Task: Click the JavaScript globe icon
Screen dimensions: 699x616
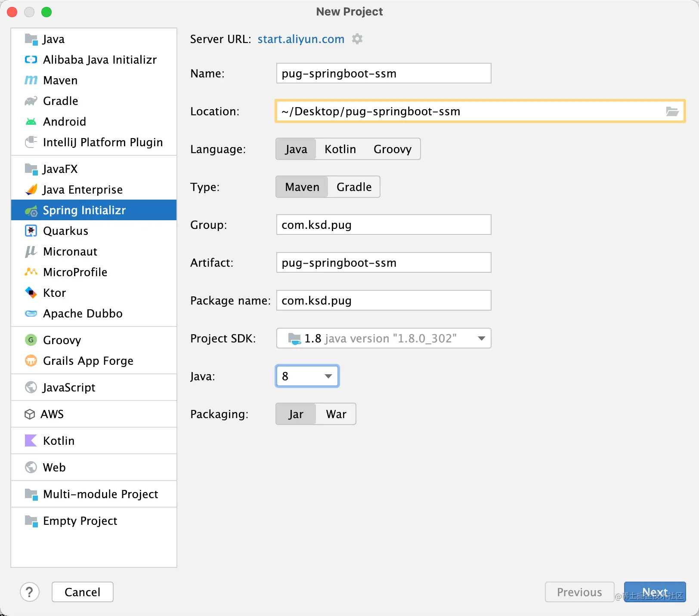Action: tap(31, 388)
